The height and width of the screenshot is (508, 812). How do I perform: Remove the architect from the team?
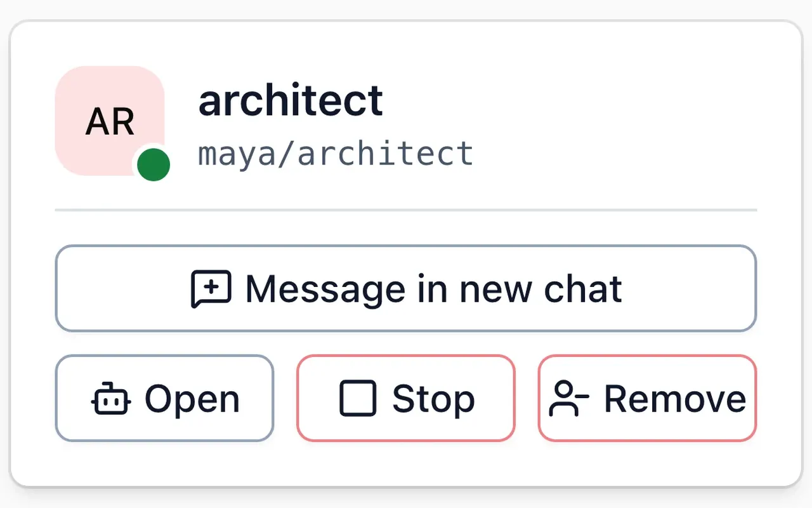click(x=647, y=398)
